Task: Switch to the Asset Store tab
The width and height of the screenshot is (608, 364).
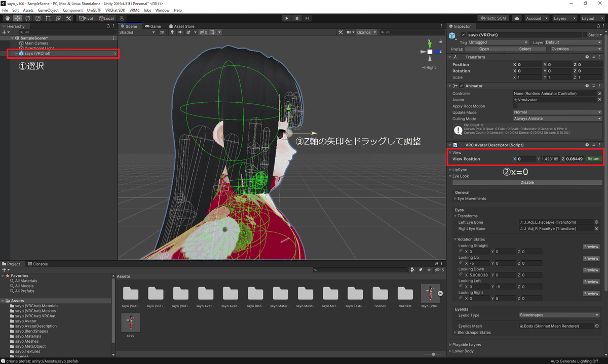Action: point(181,26)
